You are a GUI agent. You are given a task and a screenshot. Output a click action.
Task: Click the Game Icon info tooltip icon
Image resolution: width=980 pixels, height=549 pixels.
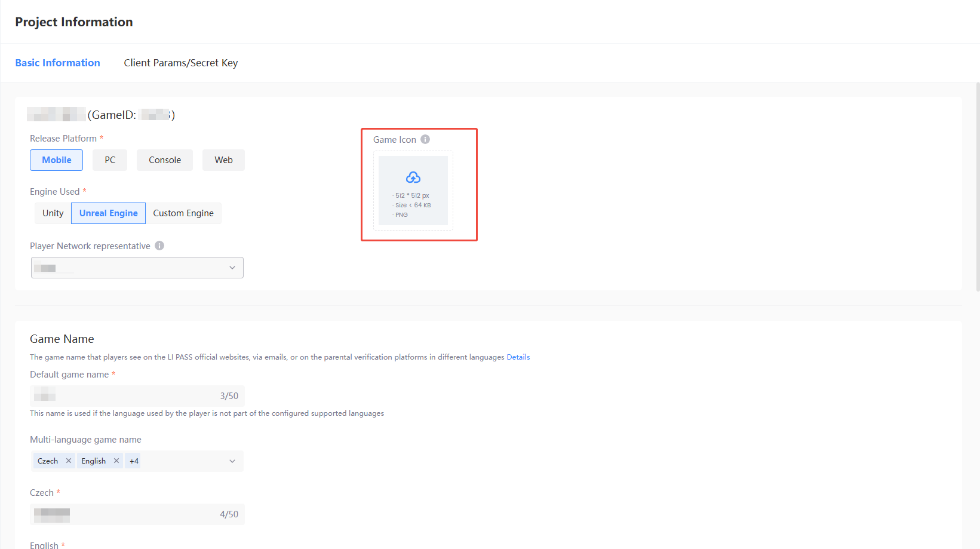pyautogui.click(x=425, y=139)
